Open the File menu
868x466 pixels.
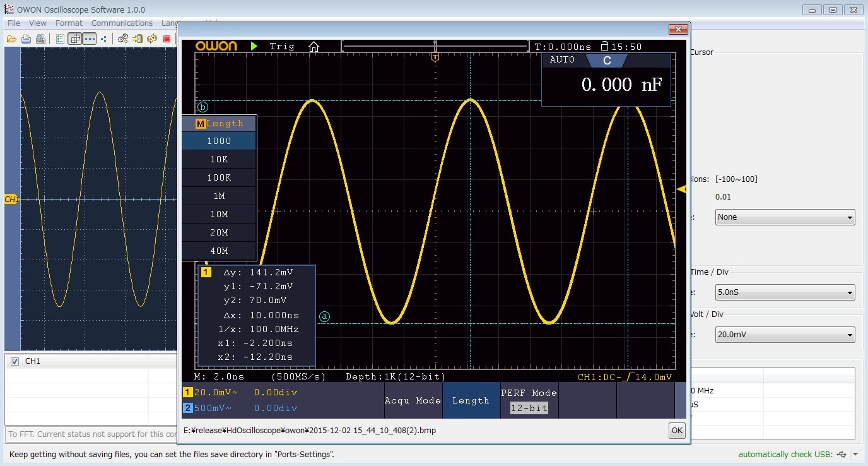pyautogui.click(x=14, y=23)
